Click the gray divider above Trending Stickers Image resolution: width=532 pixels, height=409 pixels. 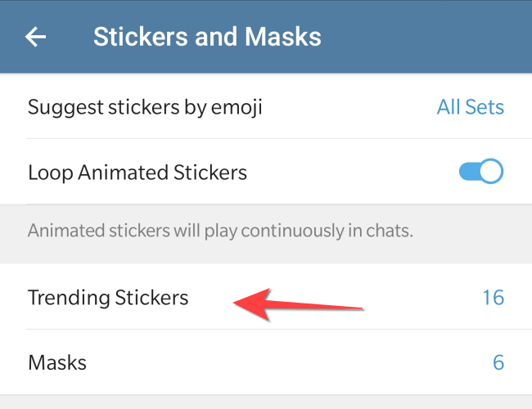(266, 255)
